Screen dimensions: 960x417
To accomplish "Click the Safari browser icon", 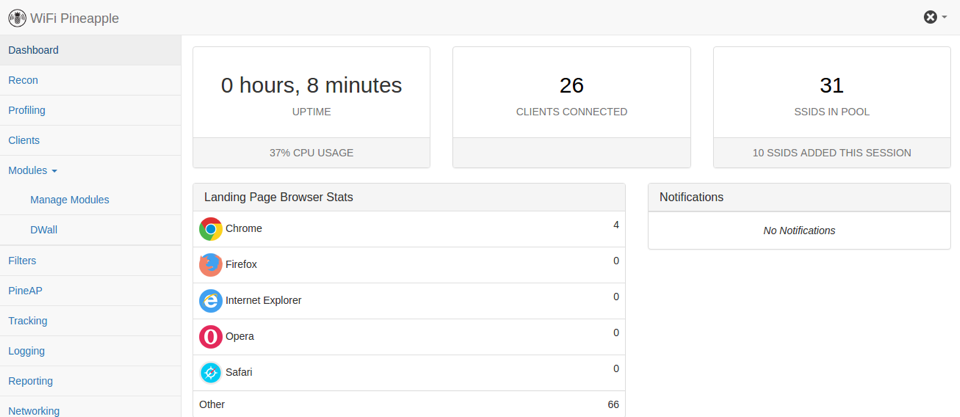I will point(211,372).
